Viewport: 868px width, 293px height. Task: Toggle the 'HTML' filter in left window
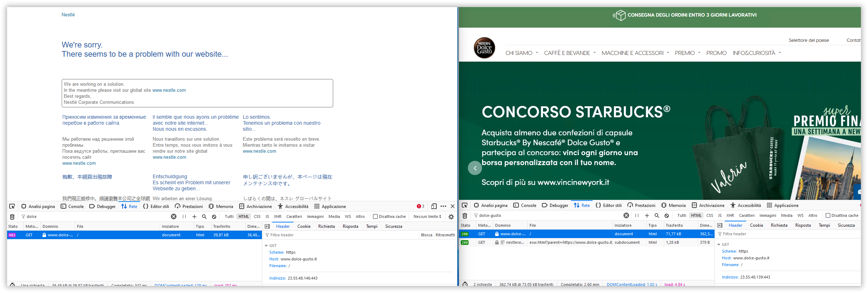tap(243, 216)
